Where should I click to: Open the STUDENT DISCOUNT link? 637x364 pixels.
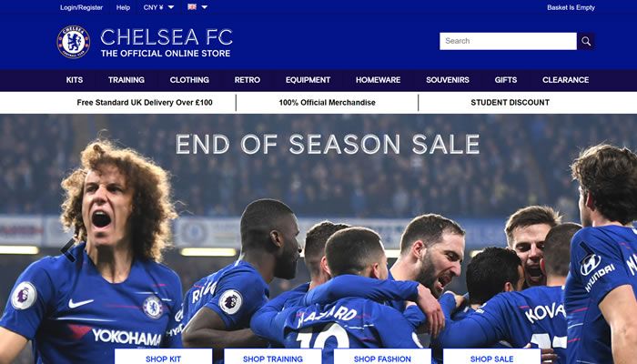pos(510,102)
